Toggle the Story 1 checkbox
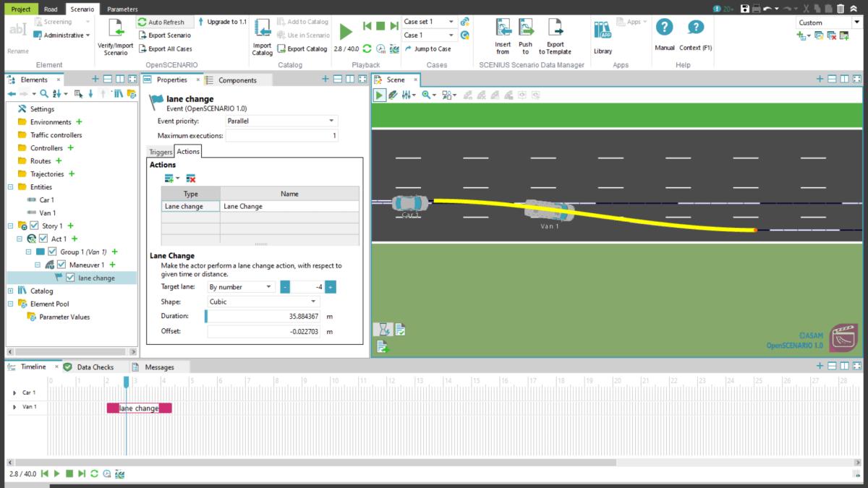Image resolution: width=868 pixels, height=488 pixels. point(34,226)
